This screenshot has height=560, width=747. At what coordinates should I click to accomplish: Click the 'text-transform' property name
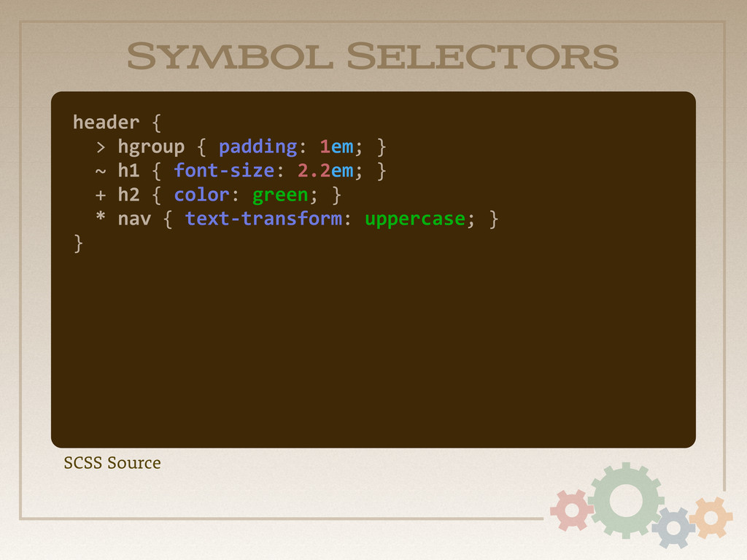[263, 219]
